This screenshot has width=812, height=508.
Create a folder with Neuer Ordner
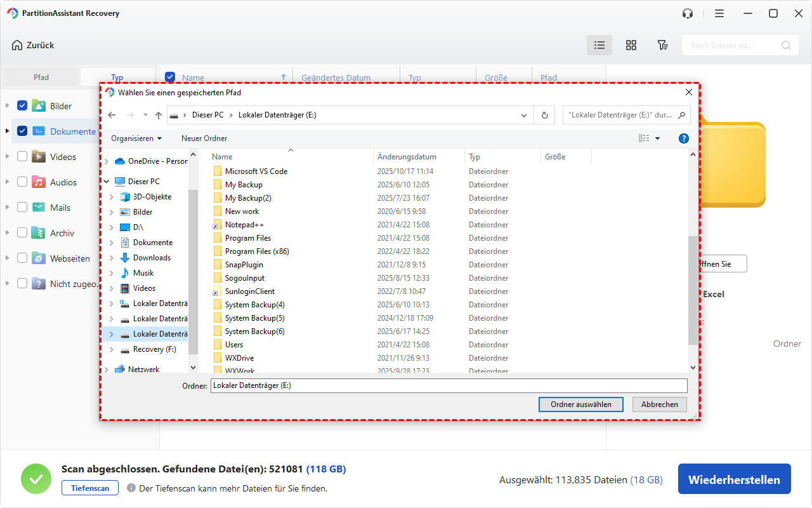(204, 138)
